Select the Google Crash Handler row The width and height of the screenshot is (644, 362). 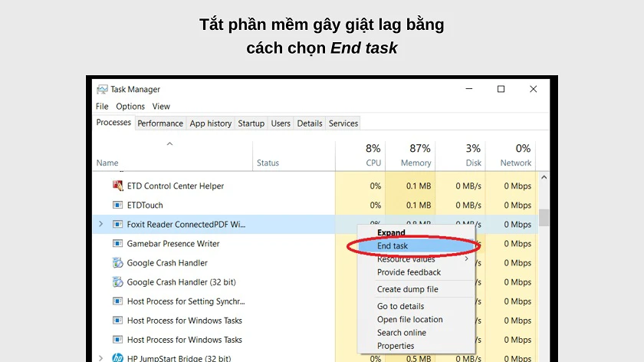(315, 262)
